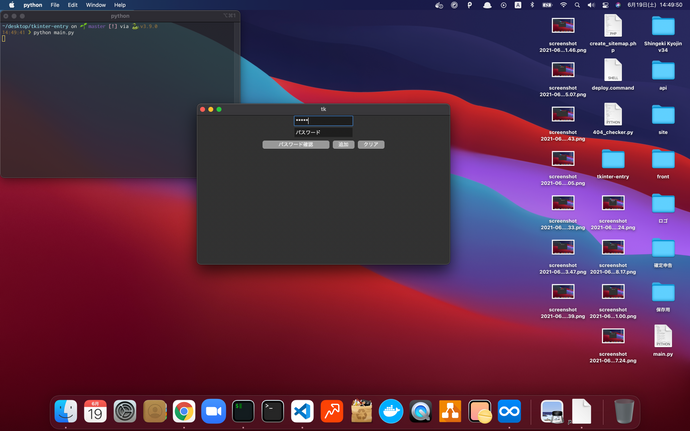Click the battery icon in menu bar
Image resolution: width=690 pixels, height=431 pixels.
(547, 5)
